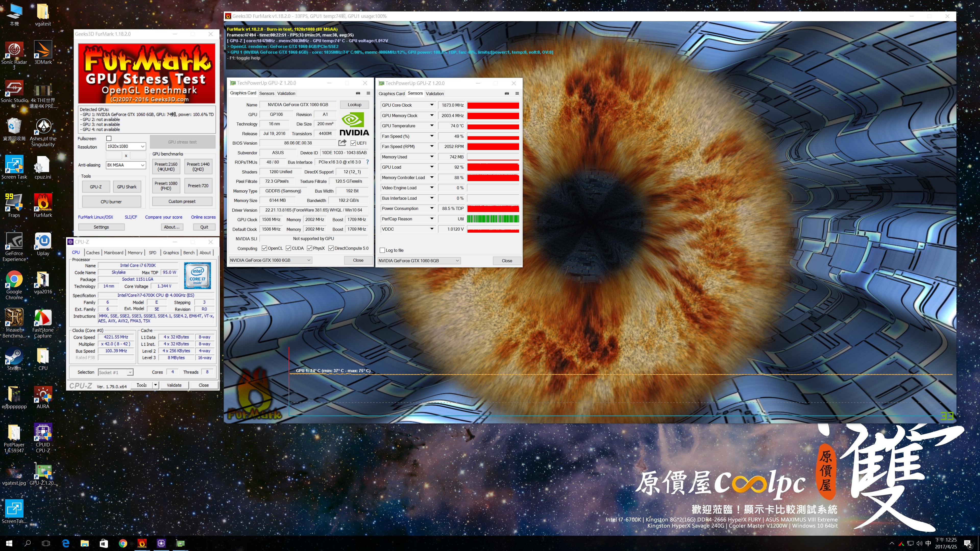Open the Steam desktop icon
980x551 pixels.
pos(14,359)
